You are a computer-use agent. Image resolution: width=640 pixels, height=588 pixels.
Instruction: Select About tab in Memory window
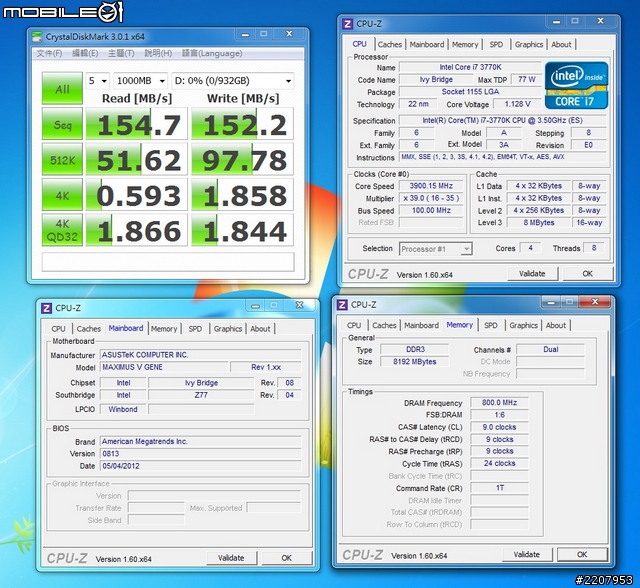click(x=556, y=325)
